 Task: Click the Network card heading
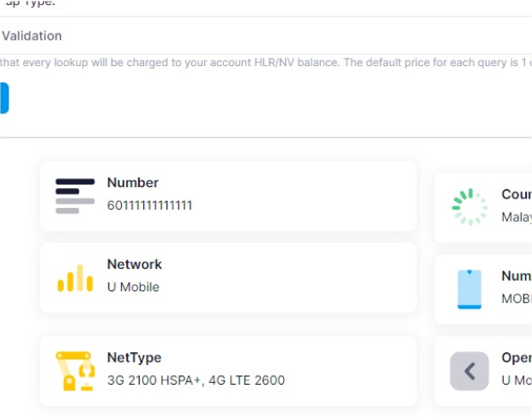(135, 265)
